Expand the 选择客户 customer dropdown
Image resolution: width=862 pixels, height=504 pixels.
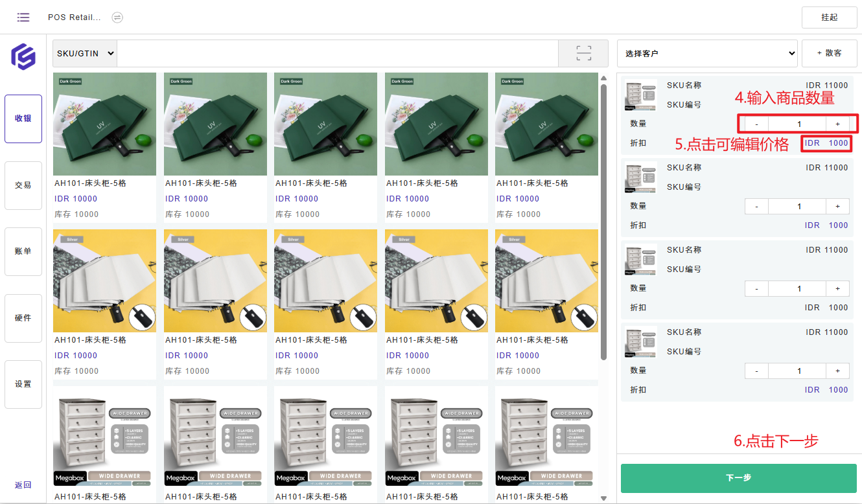pyautogui.click(x=706, y=53)
